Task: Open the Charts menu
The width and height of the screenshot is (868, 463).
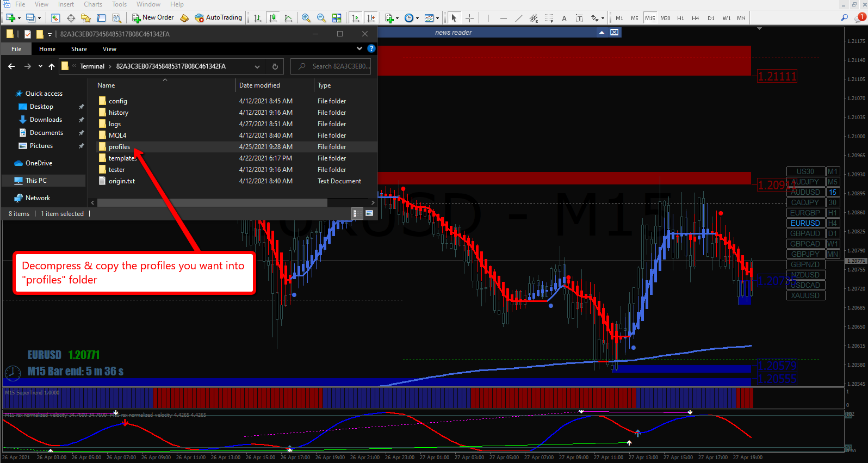Action: [x=93, y=4]
